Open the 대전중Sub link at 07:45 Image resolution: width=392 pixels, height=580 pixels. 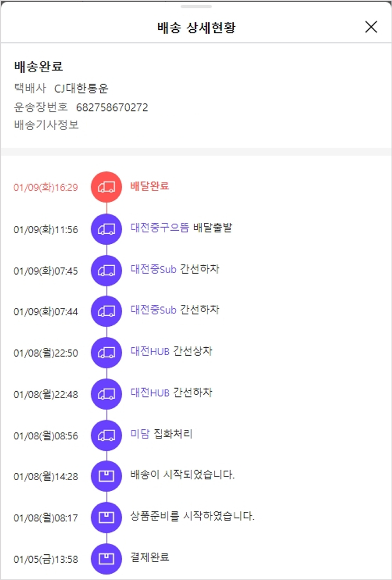coord(153,269)
